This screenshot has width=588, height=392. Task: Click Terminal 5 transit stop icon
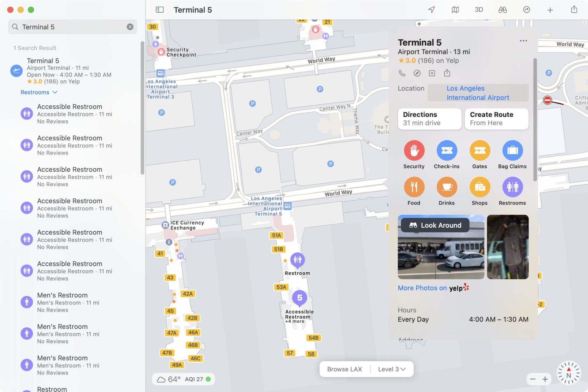[287, 206]
